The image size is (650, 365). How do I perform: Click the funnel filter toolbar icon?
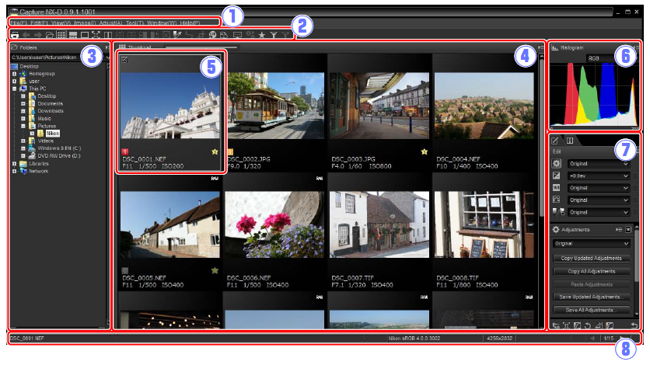pyautogui.click(x=274, y=35)
